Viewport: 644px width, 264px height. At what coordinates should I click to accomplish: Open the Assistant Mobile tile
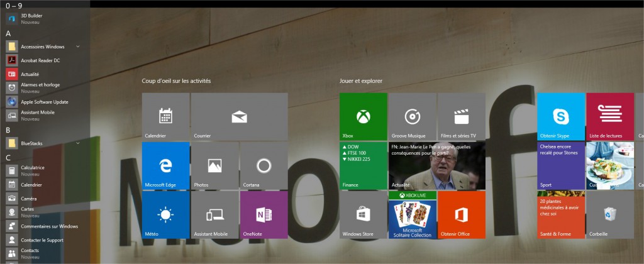pyautogui.click(x=215, y=215)
